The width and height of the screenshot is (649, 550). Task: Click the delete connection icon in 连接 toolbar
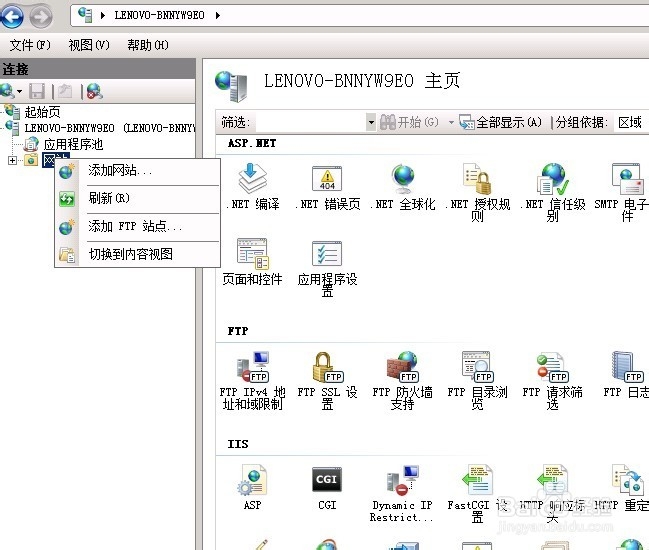point(95,91)
